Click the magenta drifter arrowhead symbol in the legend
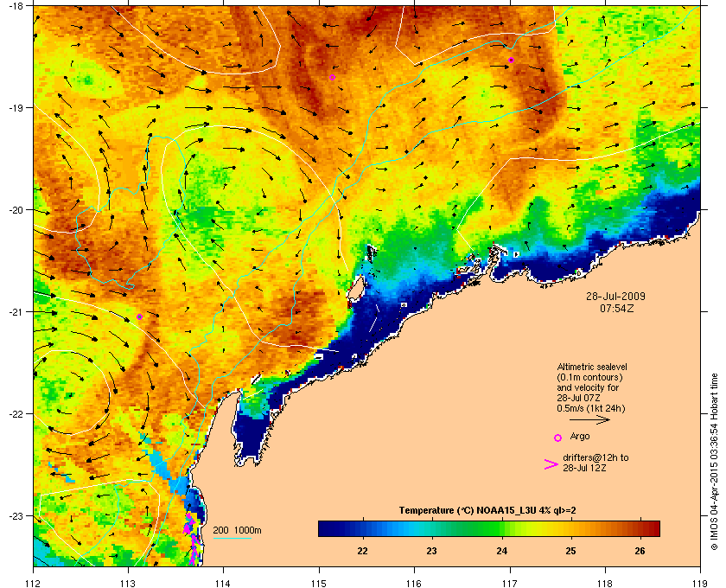726x588 pixels. coord(551,464)
